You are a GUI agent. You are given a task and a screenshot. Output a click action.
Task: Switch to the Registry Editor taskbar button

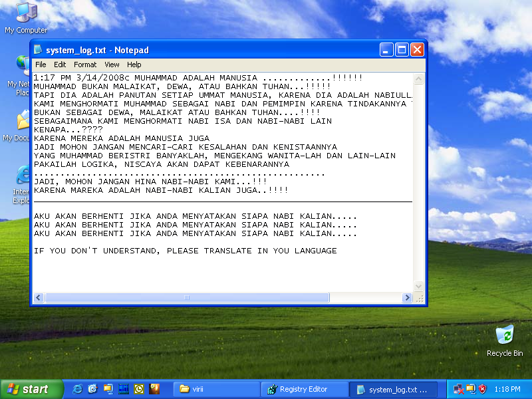coord(305,389)
